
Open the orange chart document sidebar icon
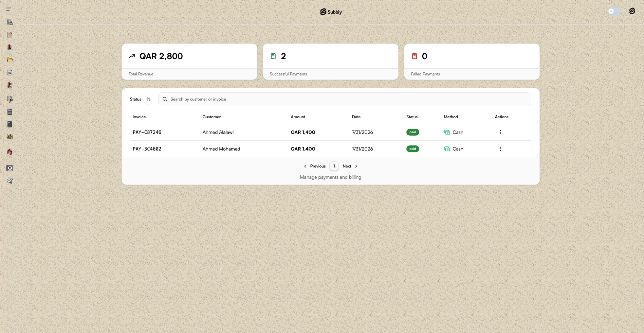pos(10,35)
